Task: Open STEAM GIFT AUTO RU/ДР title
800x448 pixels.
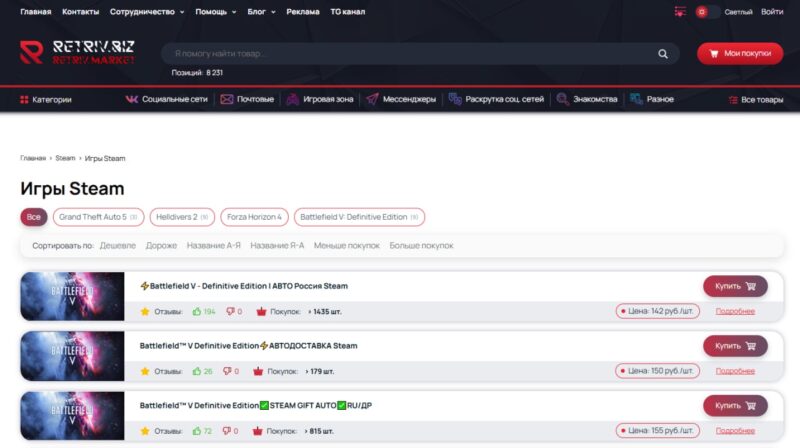Action: click(x=256, y=406)
